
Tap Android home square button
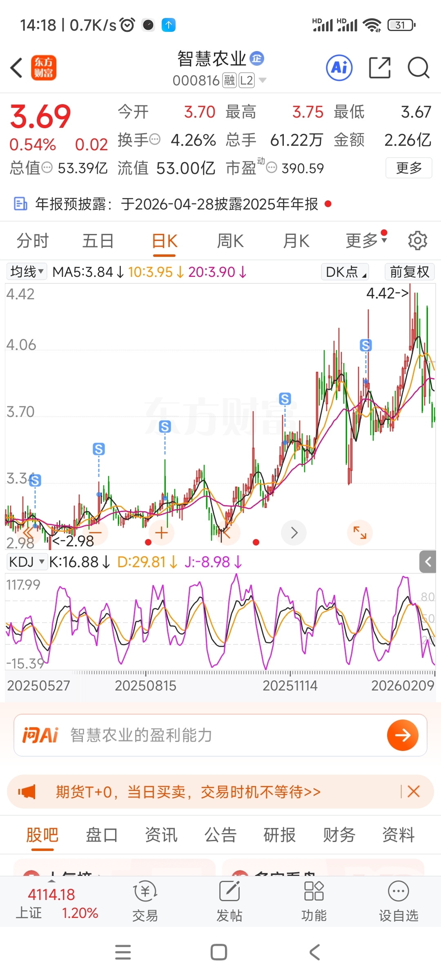[219, 952]
